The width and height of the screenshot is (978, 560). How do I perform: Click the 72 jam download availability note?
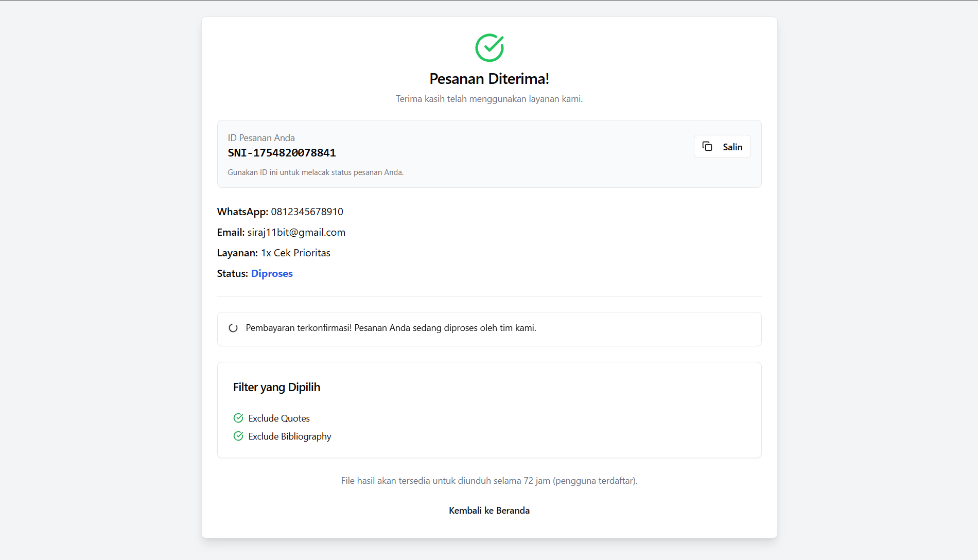click(x=489, y=481)
